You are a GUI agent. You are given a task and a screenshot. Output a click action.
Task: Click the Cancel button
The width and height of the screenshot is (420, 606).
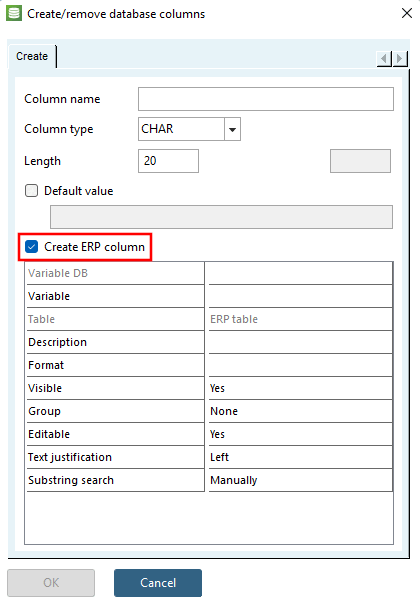158,582
